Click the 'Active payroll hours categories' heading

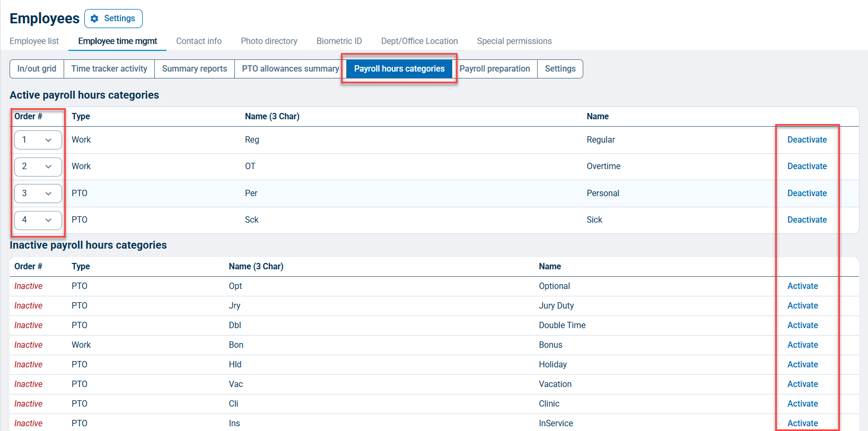click(84, 95)
